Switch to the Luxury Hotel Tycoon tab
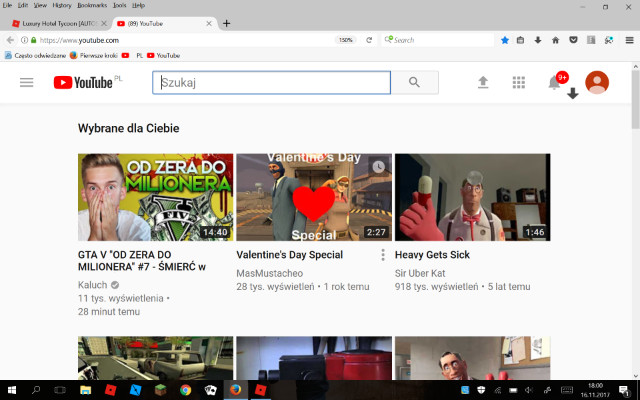Image resolution: width=640 pixels, height=400 pixels. pos(57,23)
